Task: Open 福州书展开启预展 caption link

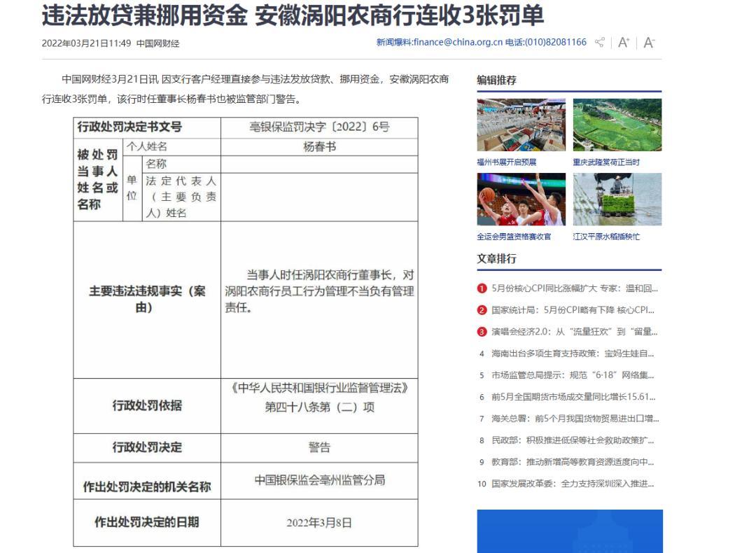Action: [x=506, y=162]
